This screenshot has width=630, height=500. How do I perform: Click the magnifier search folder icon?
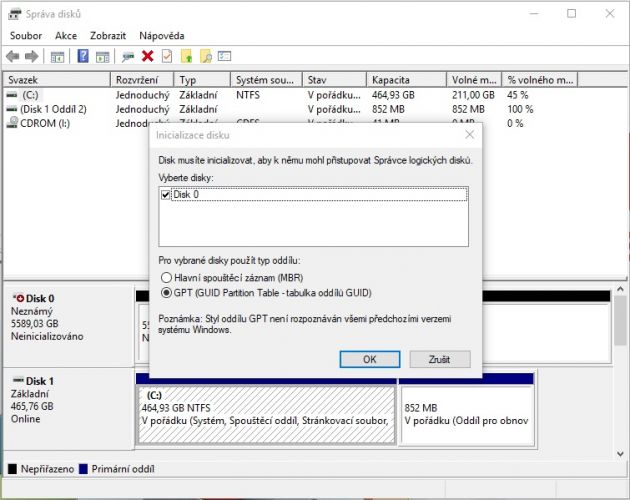206,56
